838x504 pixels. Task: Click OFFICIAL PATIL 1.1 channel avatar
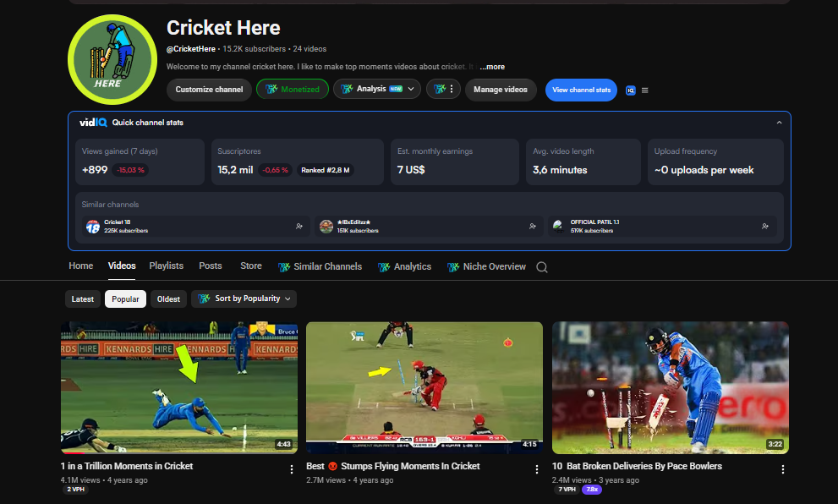pos(559,227)
